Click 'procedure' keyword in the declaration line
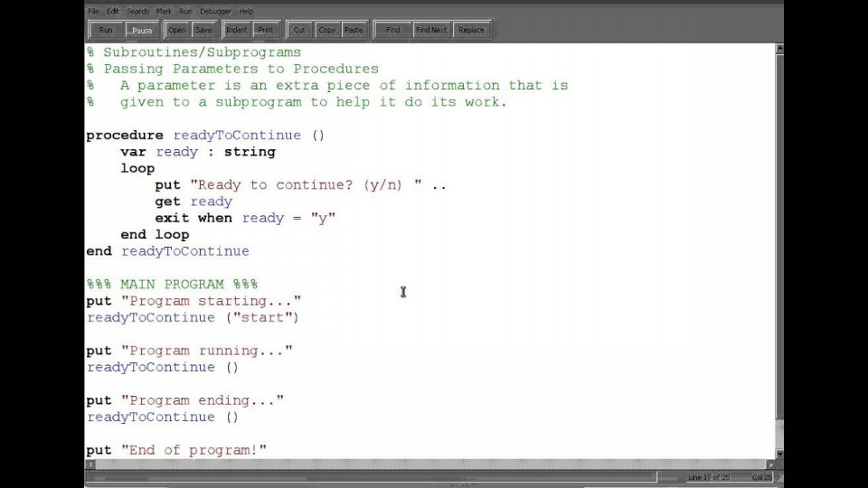The width and height of the screenshot is (868, 488). click(x=125, y=136)
